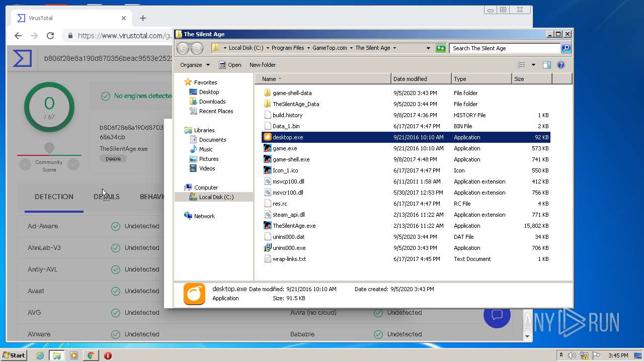Open the DETECTION tab in VirusTotal
The image size is (644, 362).
coord(54,197)
